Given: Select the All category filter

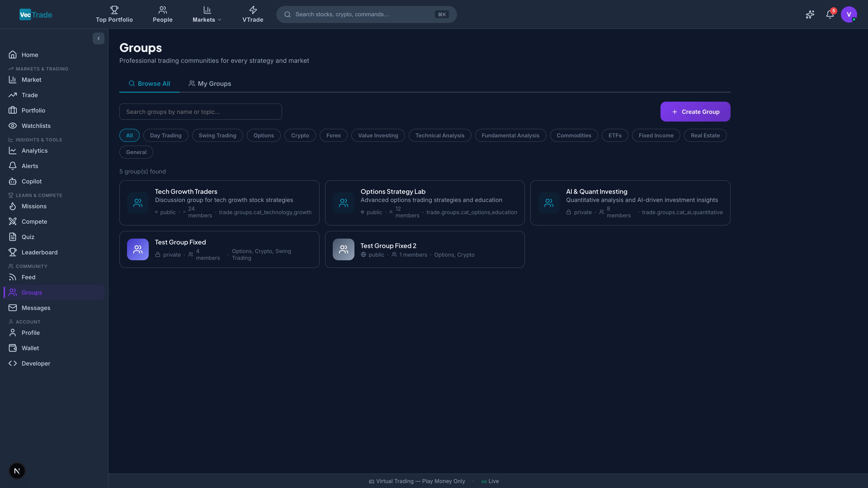Looking at the screenshot, I should pyautogui.click(x=129, y=135).
